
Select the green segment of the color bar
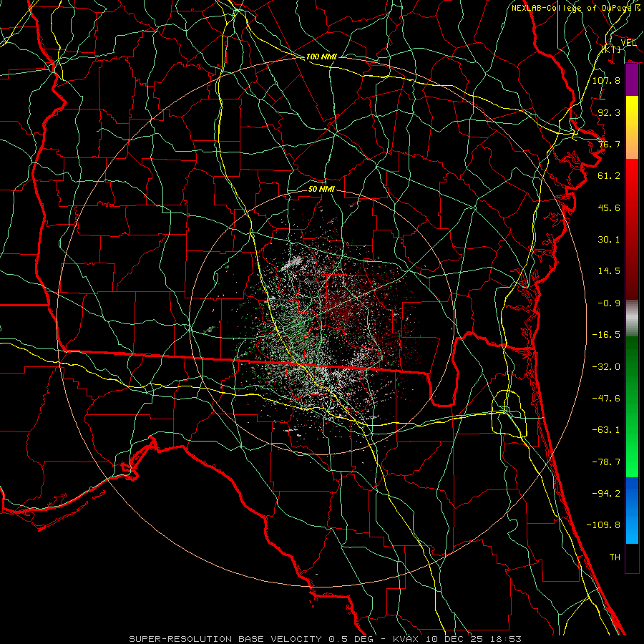tap(632, 406)
